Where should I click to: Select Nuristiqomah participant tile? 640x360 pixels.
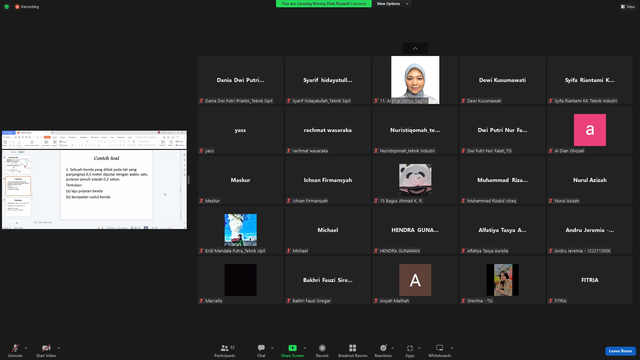pos(415,130)
